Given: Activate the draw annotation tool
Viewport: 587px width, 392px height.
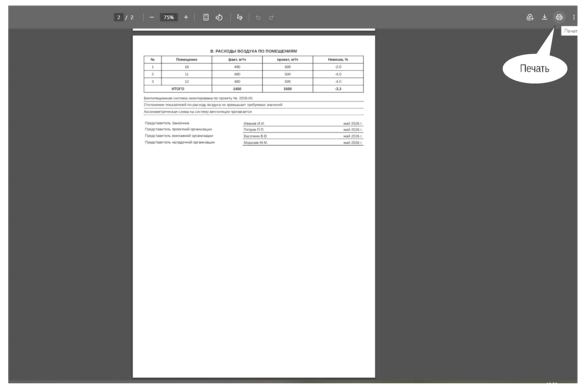Looking at the screenshot, I should click(239, 17).
